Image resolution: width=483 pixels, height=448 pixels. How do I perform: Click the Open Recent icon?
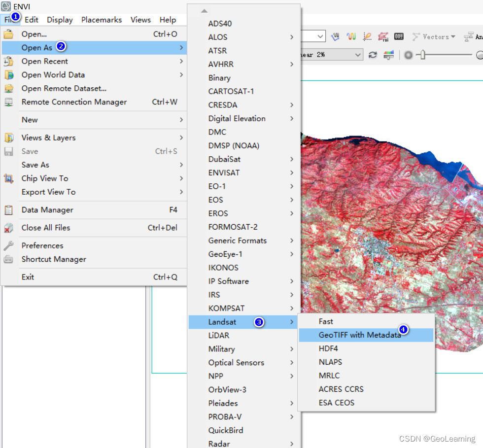coord(9,61)
